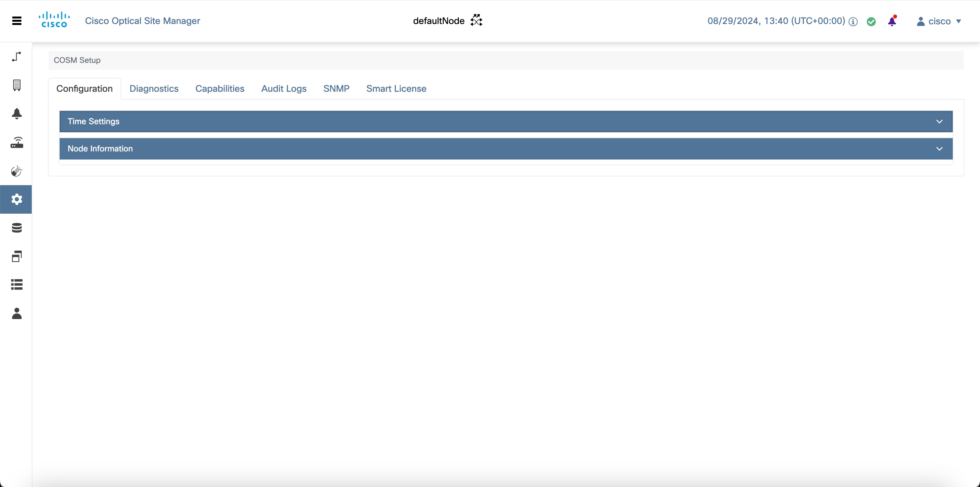Open the fiber plug sidebar icon

click(x=17, y=171)
